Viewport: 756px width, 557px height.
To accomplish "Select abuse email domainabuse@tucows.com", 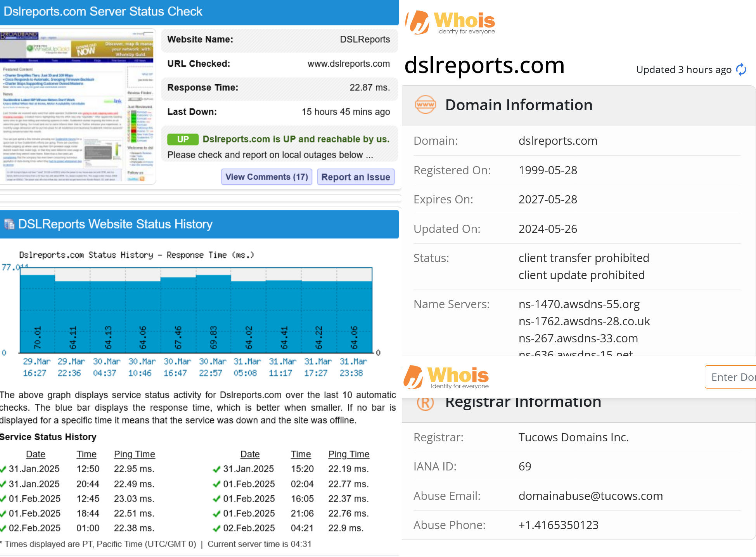I will (x=591, y=496).
